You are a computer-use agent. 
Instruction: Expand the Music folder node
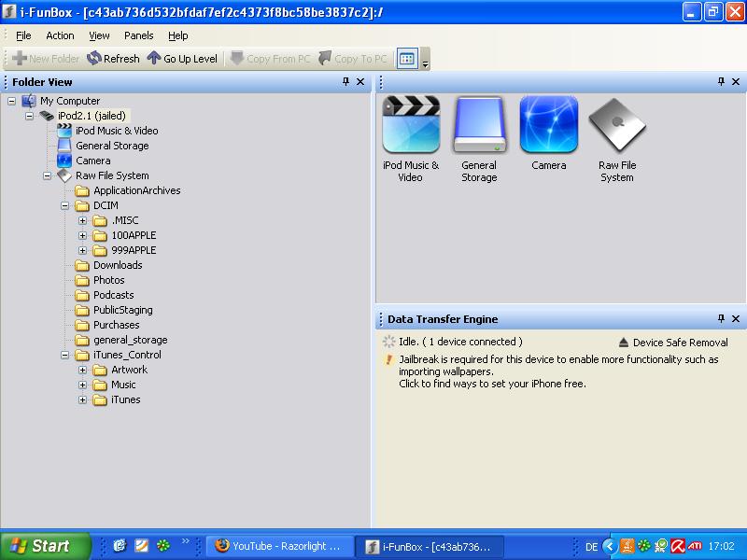(82, 385)
